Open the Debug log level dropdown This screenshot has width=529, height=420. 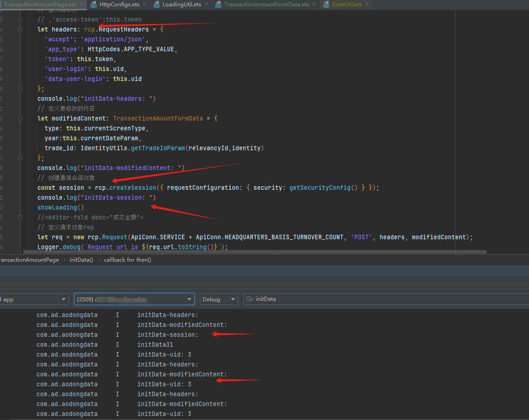click(219, 299)
